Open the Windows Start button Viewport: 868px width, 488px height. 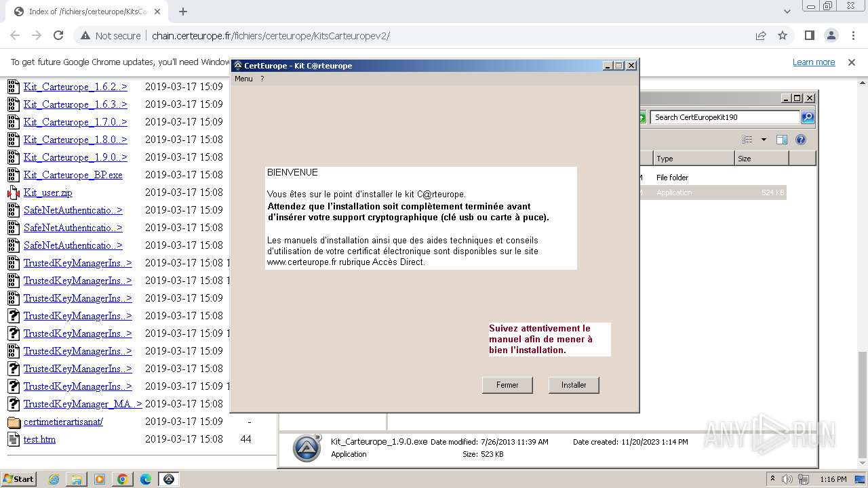[18, 479]
